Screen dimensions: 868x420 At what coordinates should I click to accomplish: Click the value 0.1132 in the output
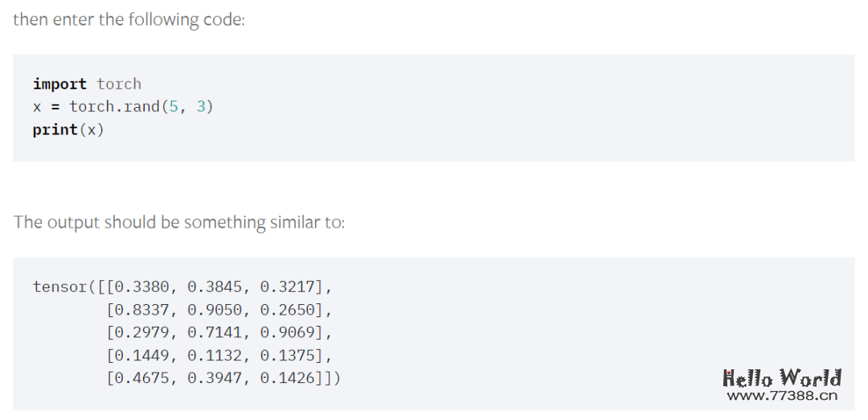(215, 355)
